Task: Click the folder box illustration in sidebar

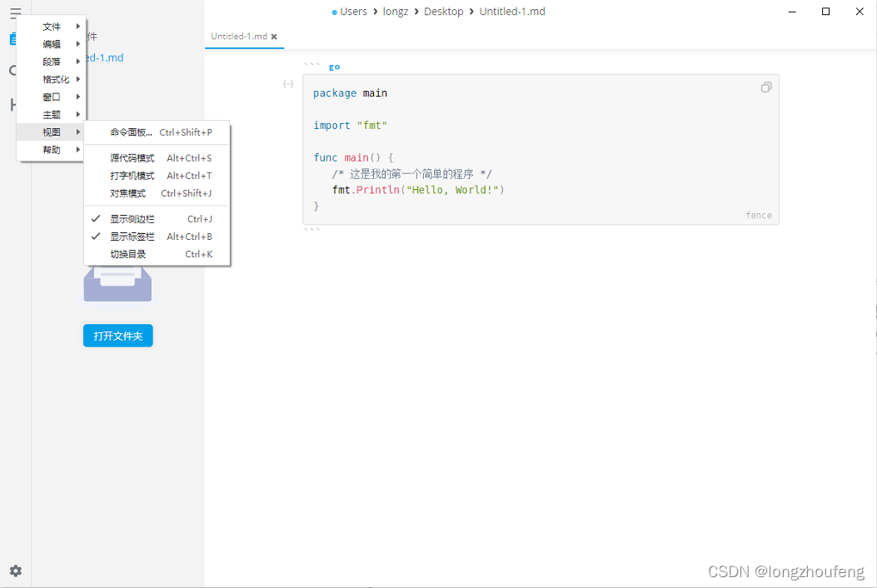Action: pos(117,284)
